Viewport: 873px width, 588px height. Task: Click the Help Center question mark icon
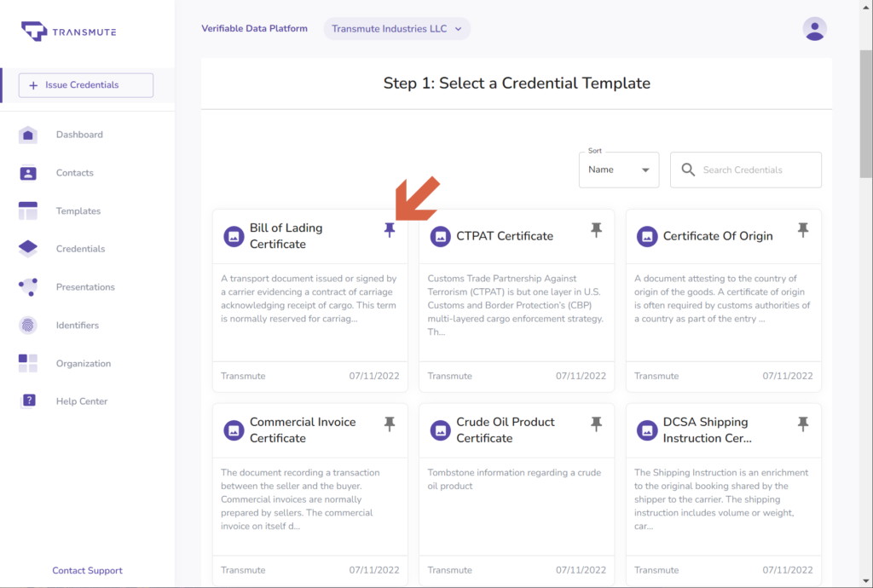point(28,401)
